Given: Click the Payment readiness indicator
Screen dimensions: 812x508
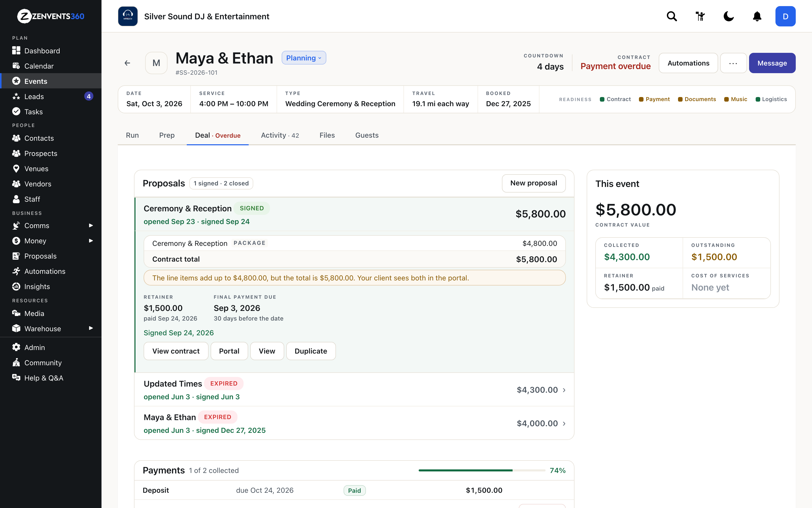Looking at the screenshot, I should coord(654,99).
